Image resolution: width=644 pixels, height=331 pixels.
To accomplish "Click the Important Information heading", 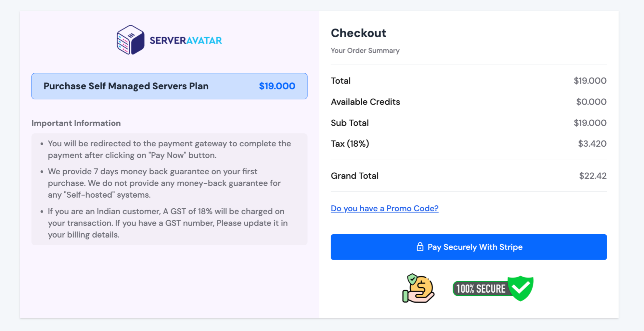I will 76,123.
